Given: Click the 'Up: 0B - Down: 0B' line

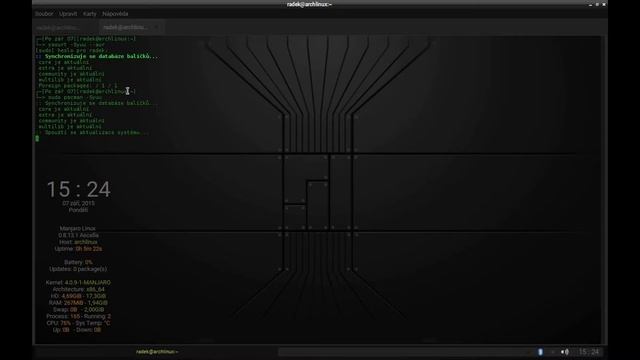Looking at the screenshot, I should [77, 330].
